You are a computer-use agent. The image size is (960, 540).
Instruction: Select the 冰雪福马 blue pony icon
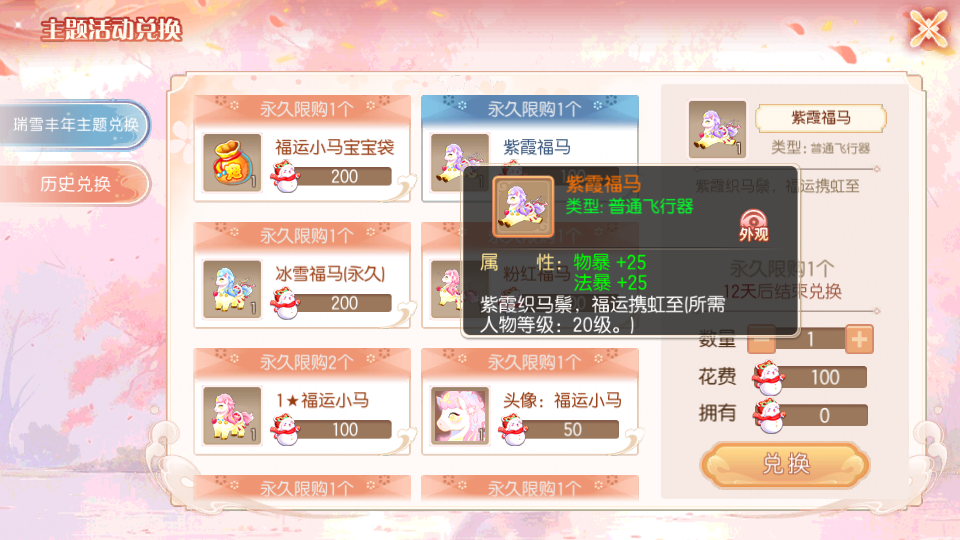tap(232, 289)
